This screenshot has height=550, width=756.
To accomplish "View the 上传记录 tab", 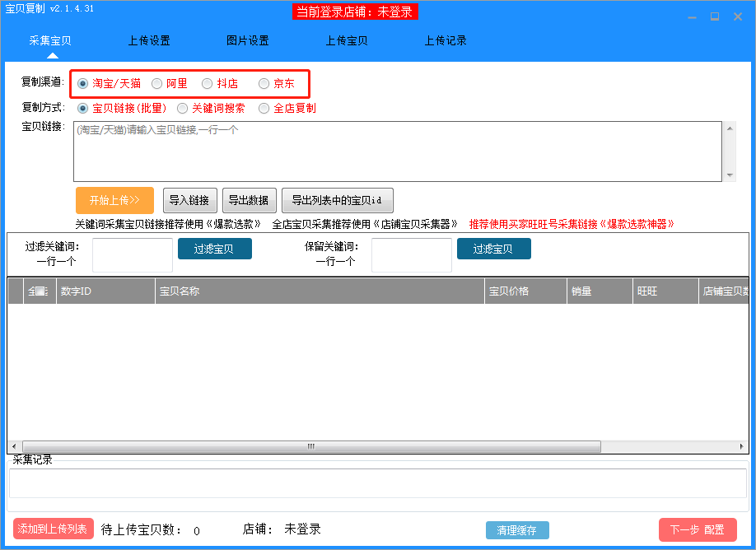I will tap(446, 39).
